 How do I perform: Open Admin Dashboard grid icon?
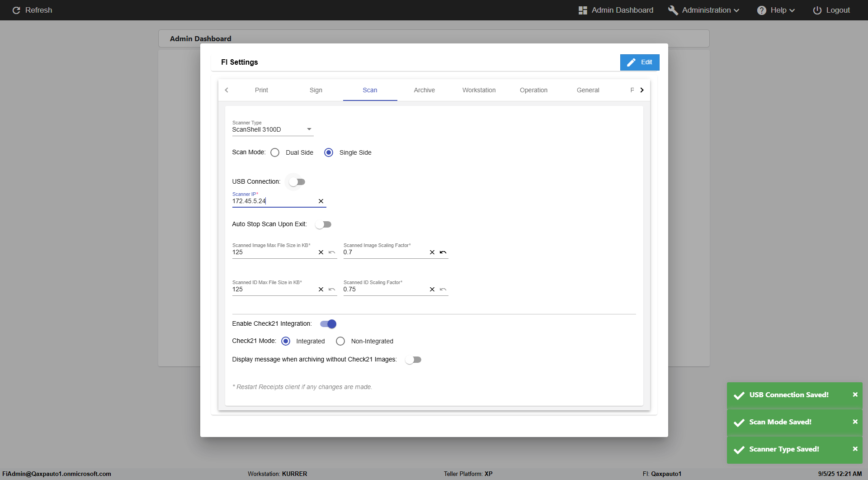pyautogui.click(x=583, y=10)
